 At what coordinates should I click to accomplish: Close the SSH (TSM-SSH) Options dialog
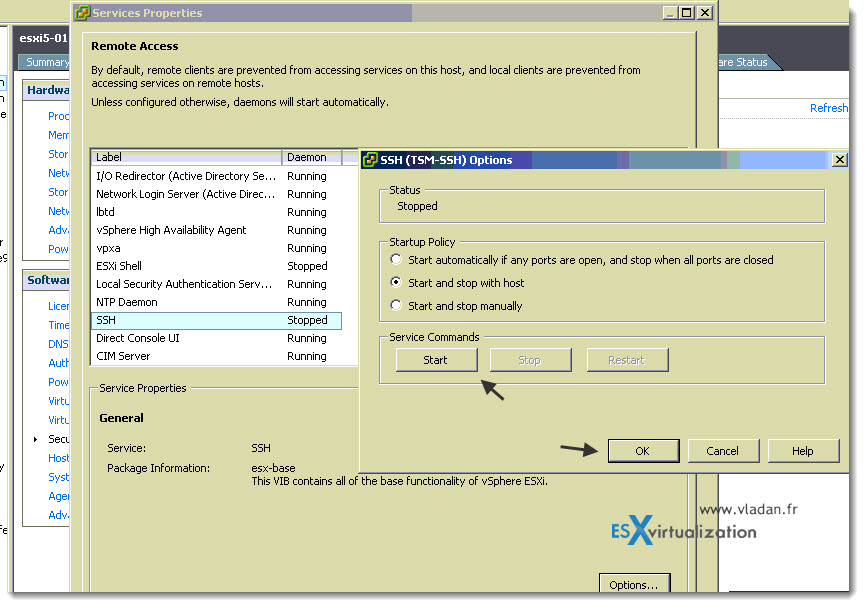click(839, 160)
